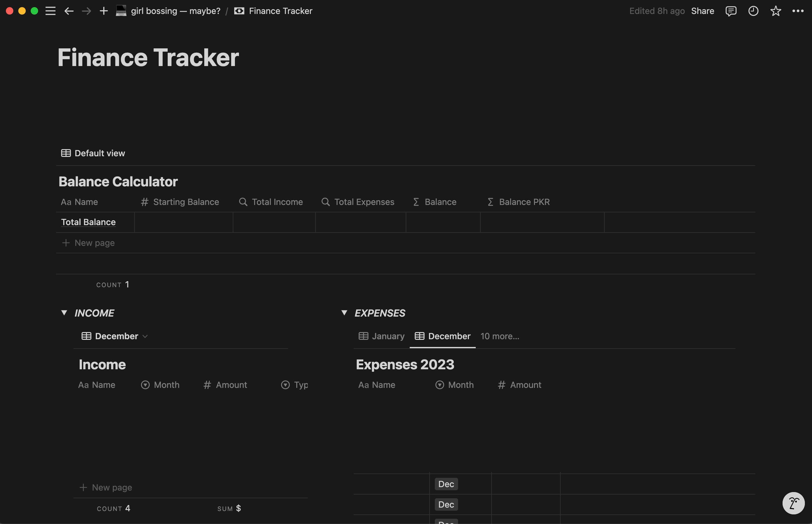Collapse the INCOME section toggle
The height and width of the screenshot is (524, 812).
pos(63,313)
